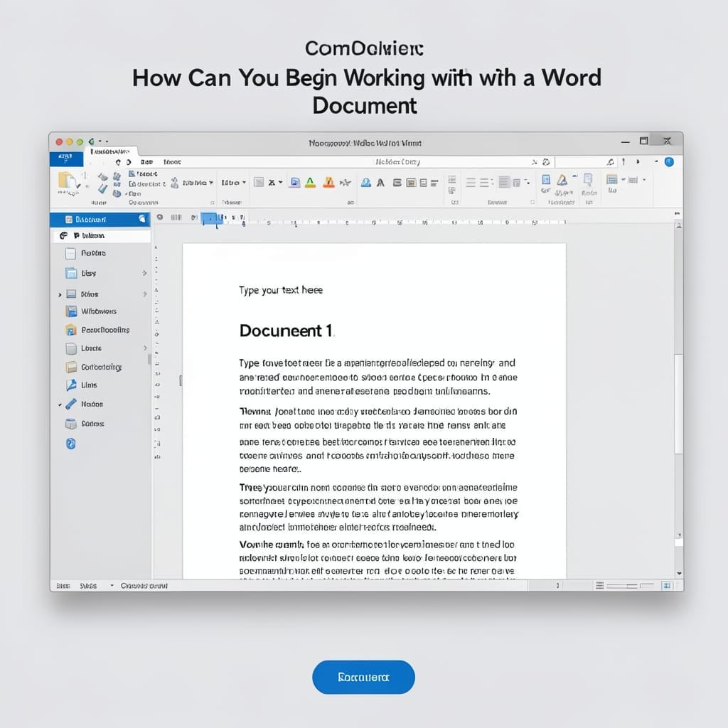Click the 'Wilbbwors' save disk icon in the sidebar
The height and width of the screenshot is (728, 728).
pos(71,311)
